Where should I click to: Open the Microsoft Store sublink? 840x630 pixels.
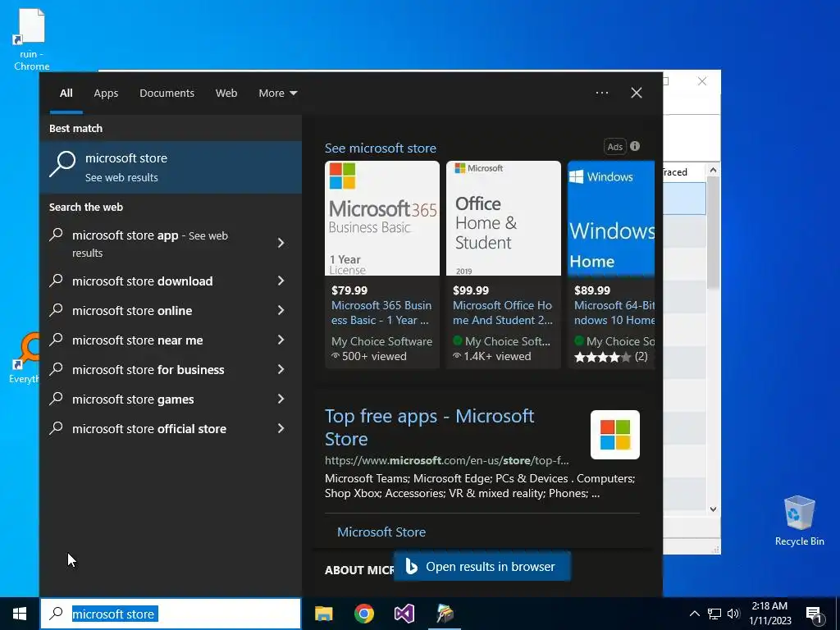(381, 532)
